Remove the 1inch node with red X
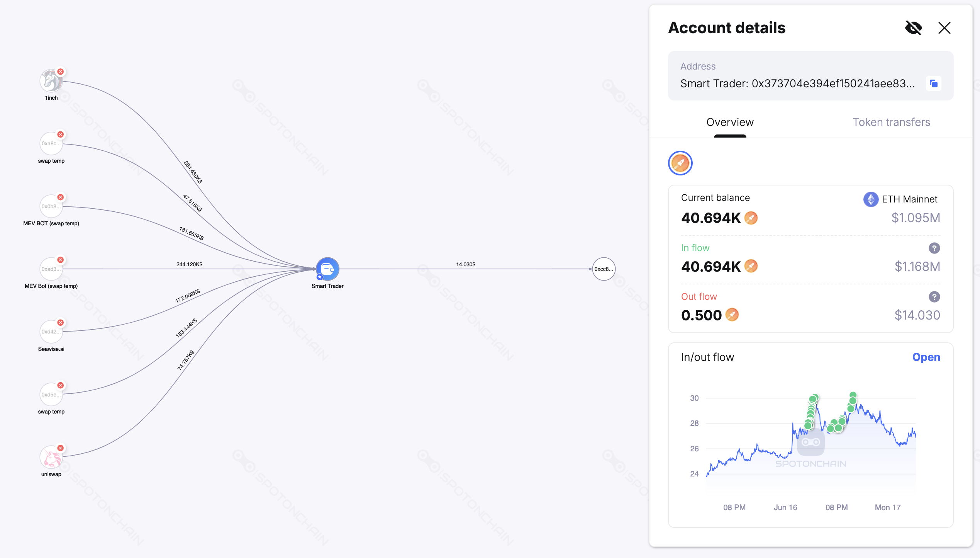The image size is (980, 558). 61,71
